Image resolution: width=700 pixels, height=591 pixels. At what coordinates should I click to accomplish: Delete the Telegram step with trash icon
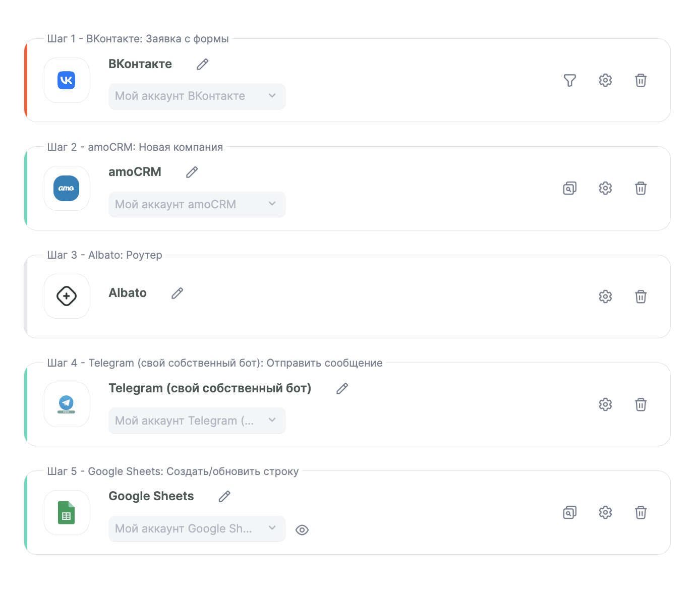pos(641,404)
